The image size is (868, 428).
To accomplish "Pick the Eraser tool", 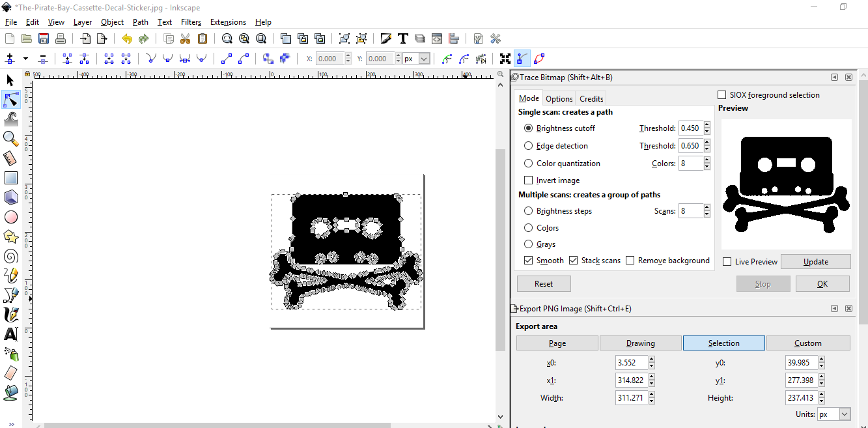I will coord(10,373).
